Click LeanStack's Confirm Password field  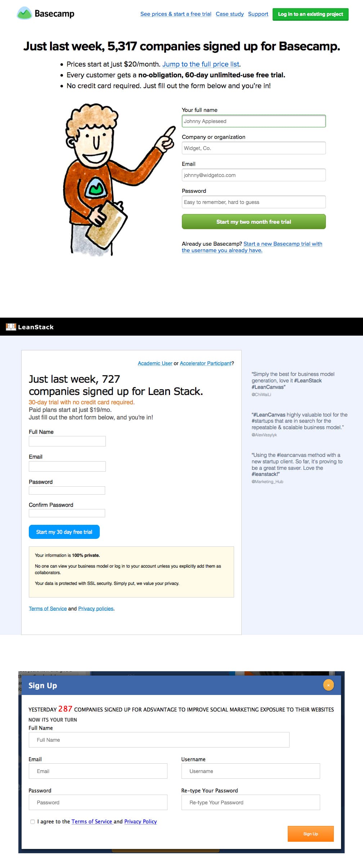(67, 513)
